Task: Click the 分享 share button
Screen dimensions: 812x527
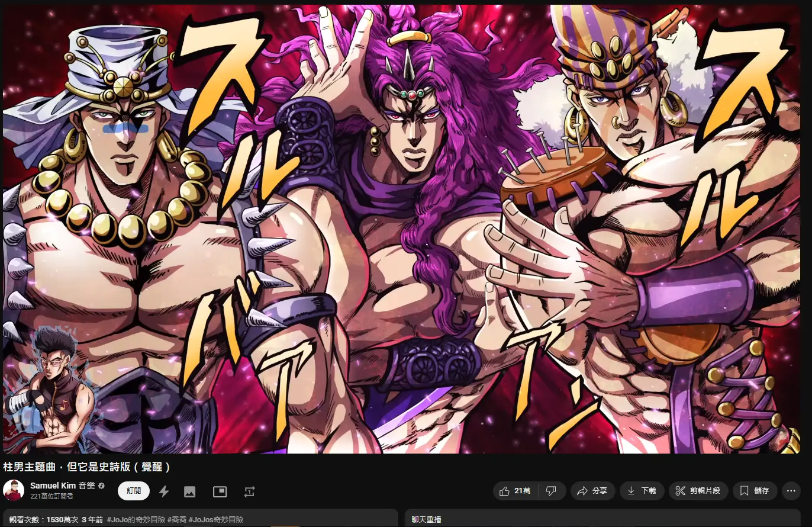Action: click(592, 491)
